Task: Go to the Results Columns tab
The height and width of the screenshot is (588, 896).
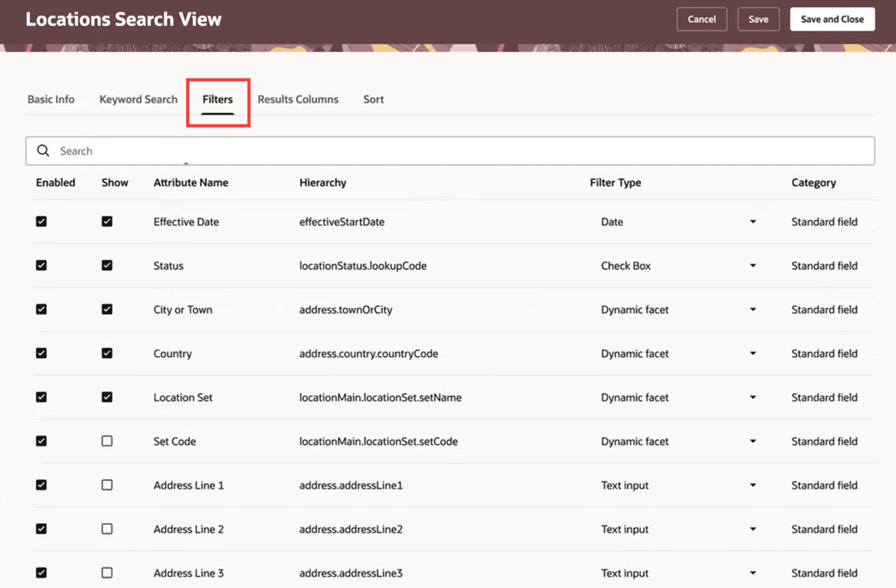Action: pos(297,99)
